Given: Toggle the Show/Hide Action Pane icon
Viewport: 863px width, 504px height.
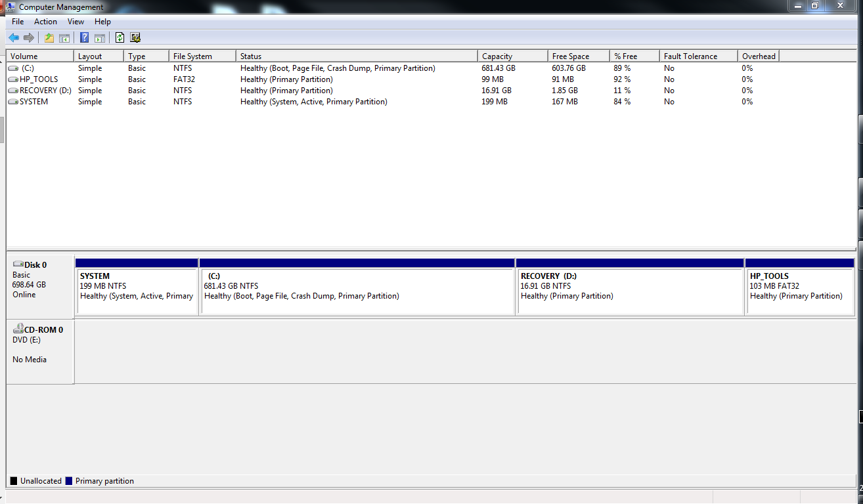Looking at the screenshot, I should [x=100, y=37].
